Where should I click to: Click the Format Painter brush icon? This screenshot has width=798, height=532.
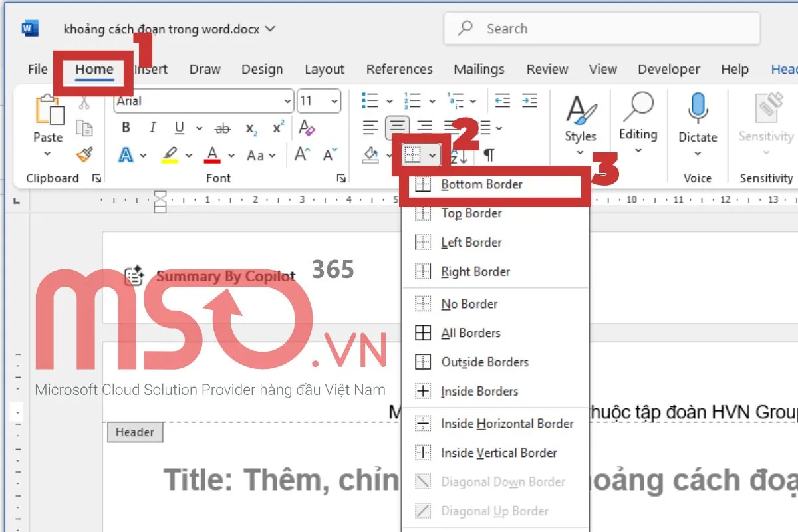pos(84,155)
